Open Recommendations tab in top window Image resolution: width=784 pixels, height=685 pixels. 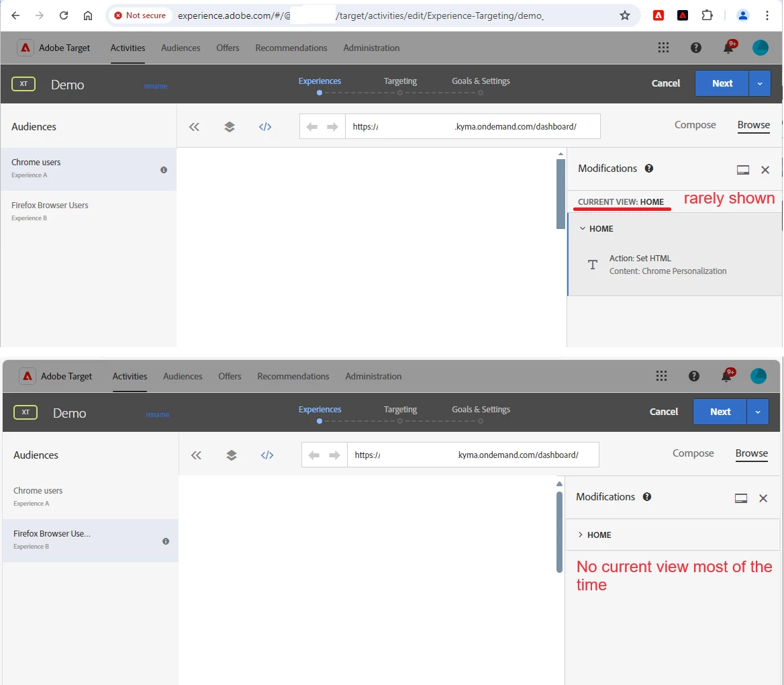tap(291, 48)
